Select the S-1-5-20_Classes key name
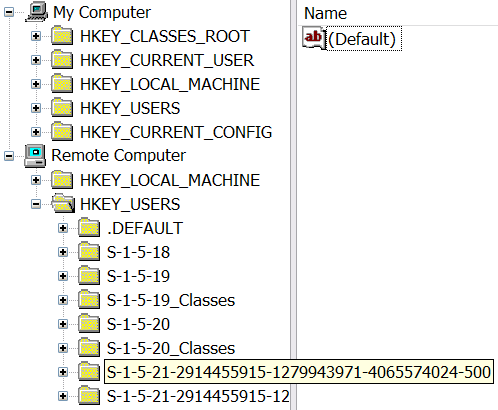Image resolution: width=498 pixels, height=410 pixels. tap(171, 348)
